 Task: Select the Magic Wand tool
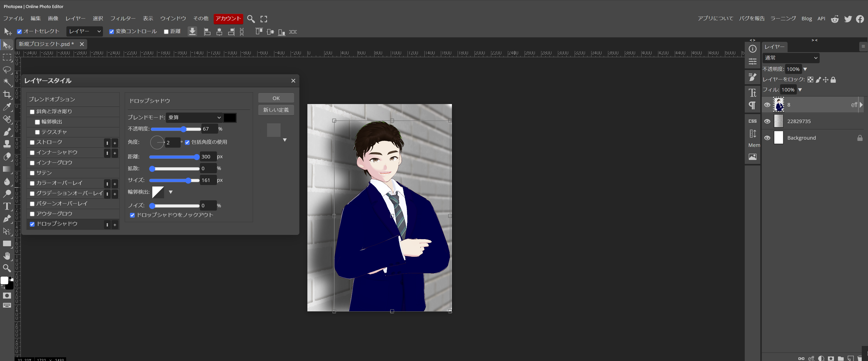point(7,82)
